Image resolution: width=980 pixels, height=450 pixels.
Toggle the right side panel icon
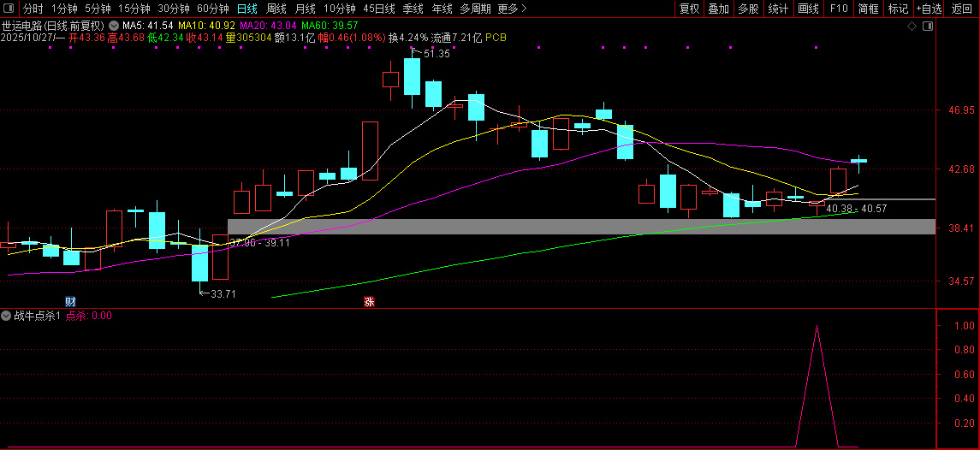(x=928, y=27)
